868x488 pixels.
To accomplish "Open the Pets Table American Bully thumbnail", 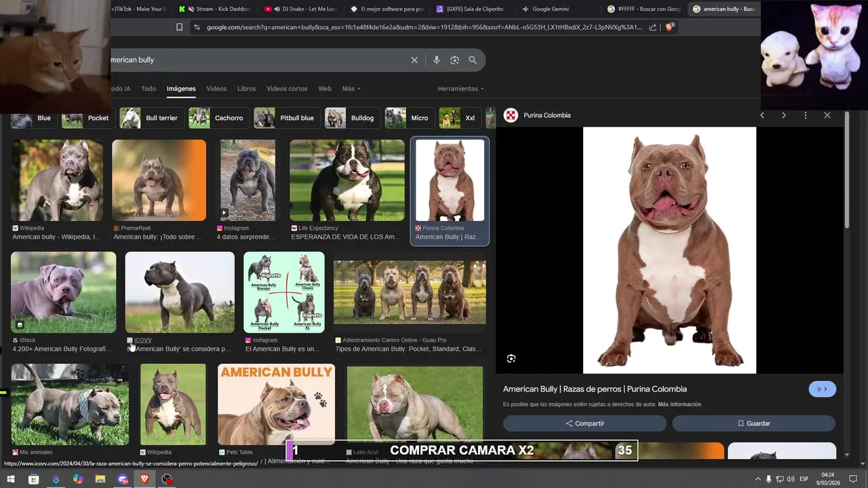I will tap(276, 405).
